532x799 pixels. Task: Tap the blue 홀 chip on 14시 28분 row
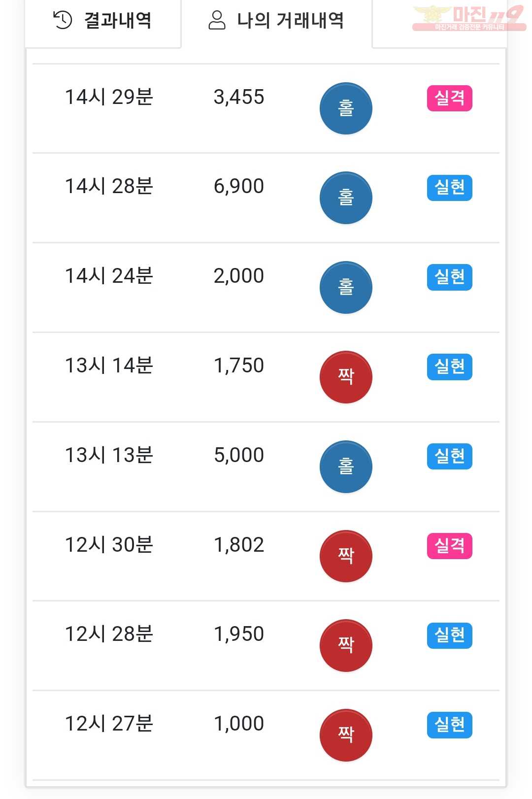tap(346, 198)
